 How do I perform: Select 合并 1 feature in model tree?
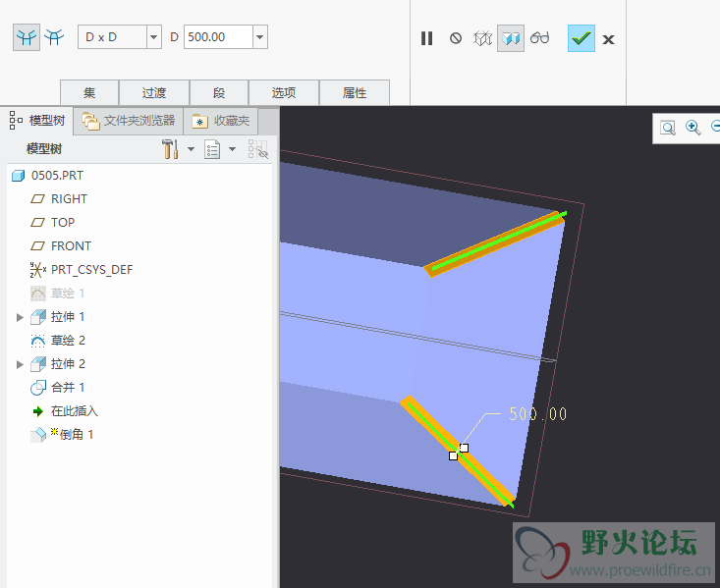point(68,388)
